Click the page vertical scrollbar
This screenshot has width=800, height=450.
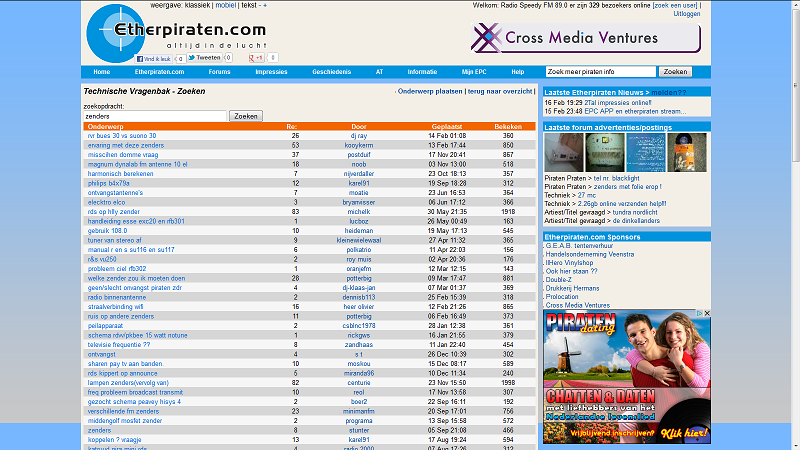point(796,225)
